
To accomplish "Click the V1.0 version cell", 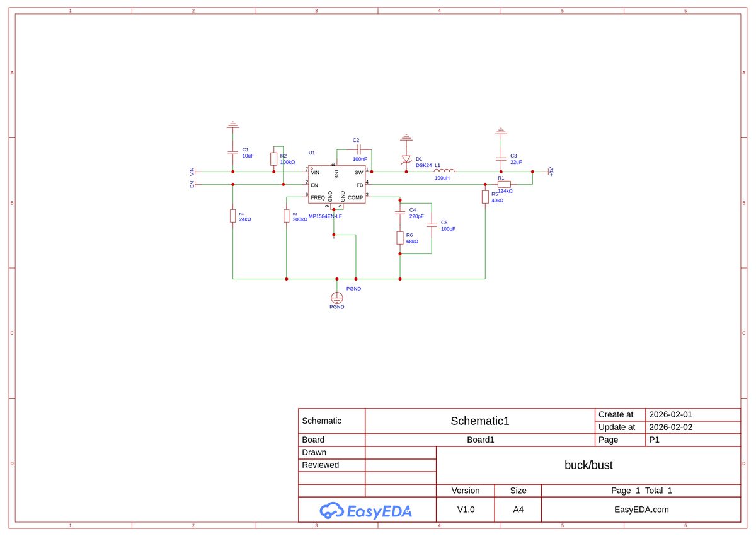I will click(x=466, y=510).
